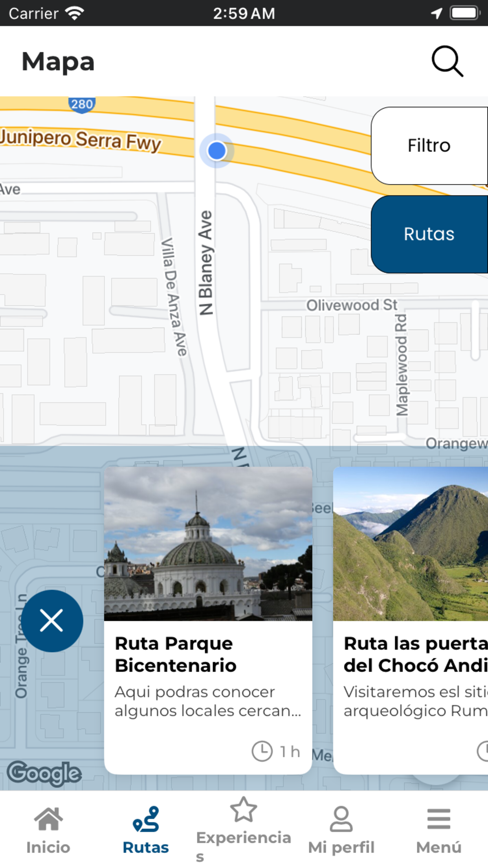
Task: Tap the location arrow in status bar
Action: [x=437, y=13]
